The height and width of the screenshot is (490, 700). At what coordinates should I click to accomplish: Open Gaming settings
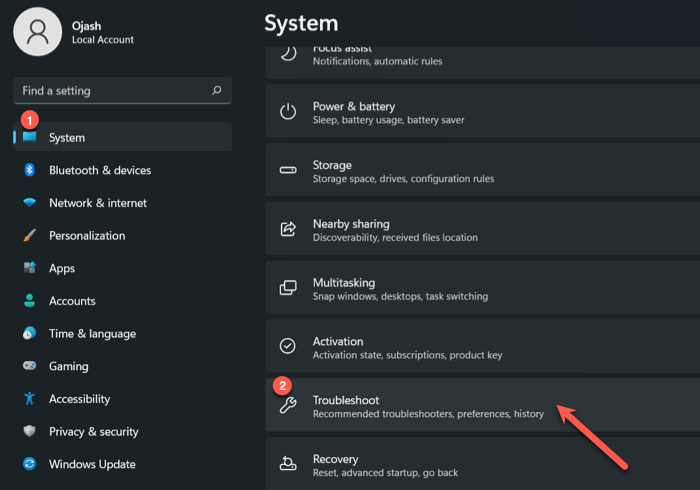pyautogui.click(x=123, y=366)
